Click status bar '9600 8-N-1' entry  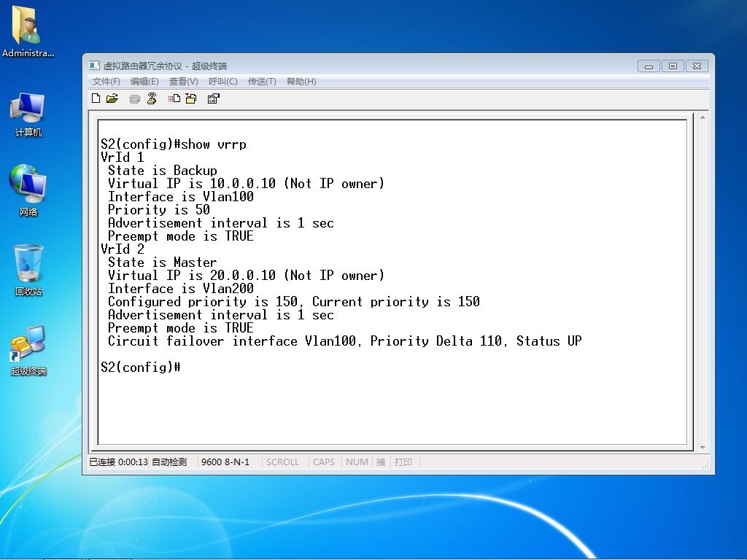tap(225, 462)
